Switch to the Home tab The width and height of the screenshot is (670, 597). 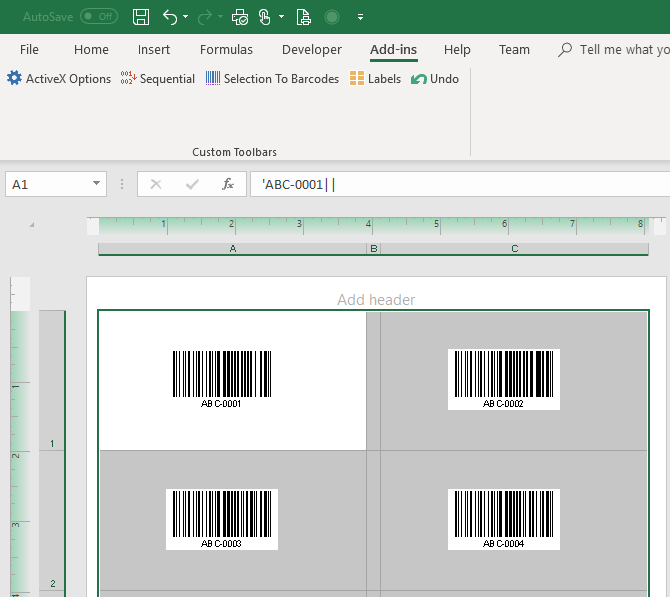tap(91, 50)
